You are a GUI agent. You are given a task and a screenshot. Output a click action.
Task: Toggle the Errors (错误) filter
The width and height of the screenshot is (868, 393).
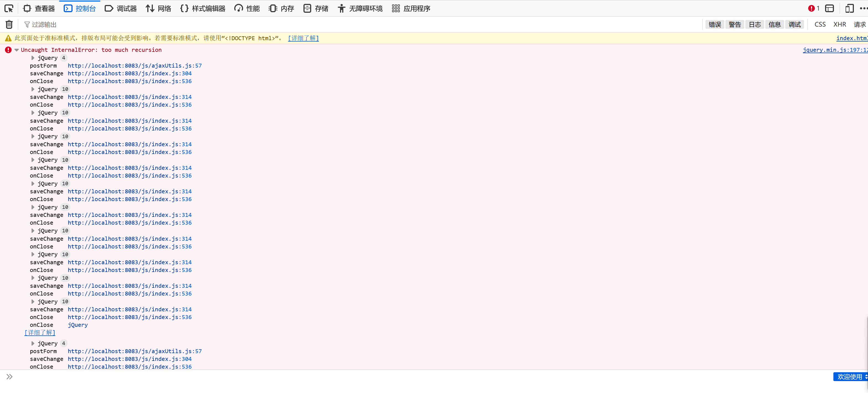pos(714,24)
